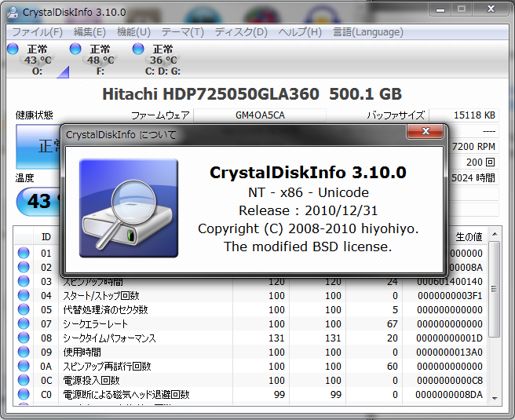Click the attribute list scroll down arrow

494,398
